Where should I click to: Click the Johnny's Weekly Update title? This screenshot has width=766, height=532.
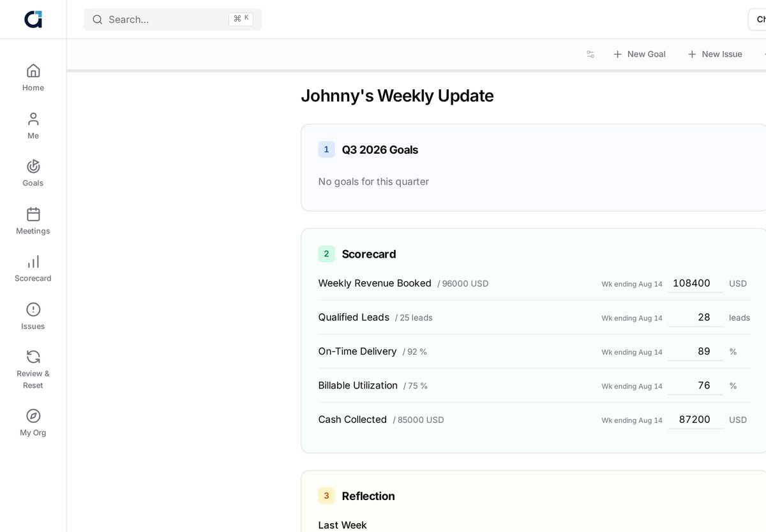click(x=397, y=96)
